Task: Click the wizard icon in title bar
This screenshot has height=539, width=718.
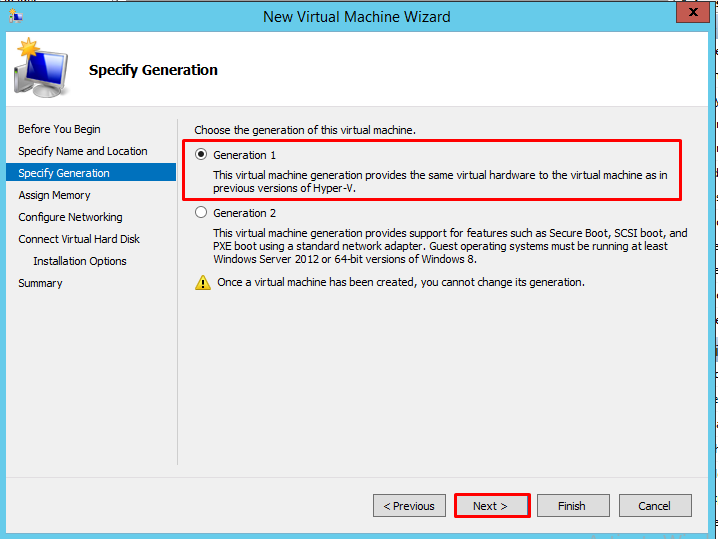Action: coord(16,16)
